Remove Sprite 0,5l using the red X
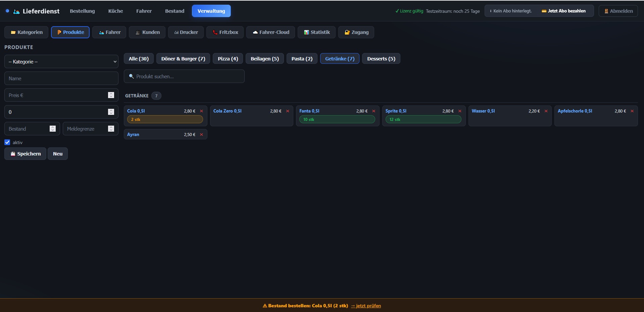This screenshot has width=644, height=312. (460, 111)
